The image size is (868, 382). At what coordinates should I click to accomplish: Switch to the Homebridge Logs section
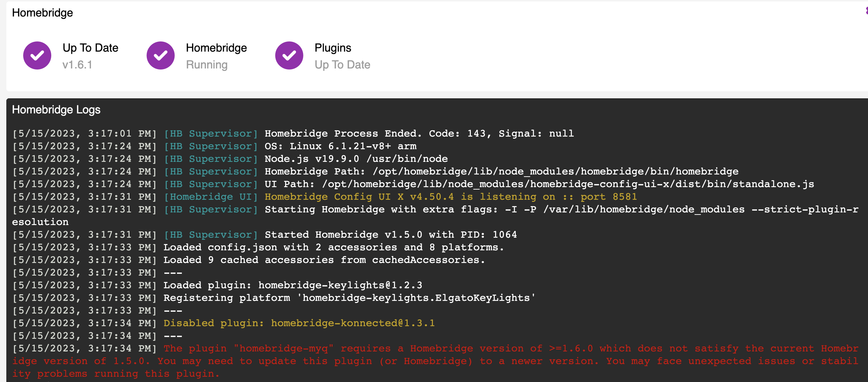(56, 110)
